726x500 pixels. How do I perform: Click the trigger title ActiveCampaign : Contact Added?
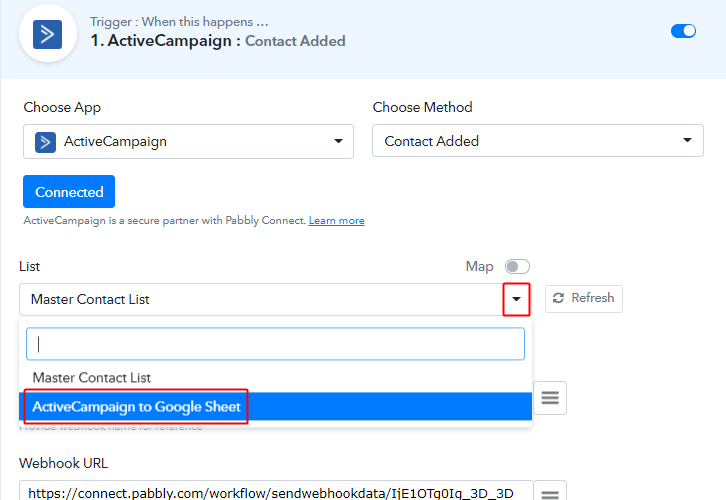point(218,41)
